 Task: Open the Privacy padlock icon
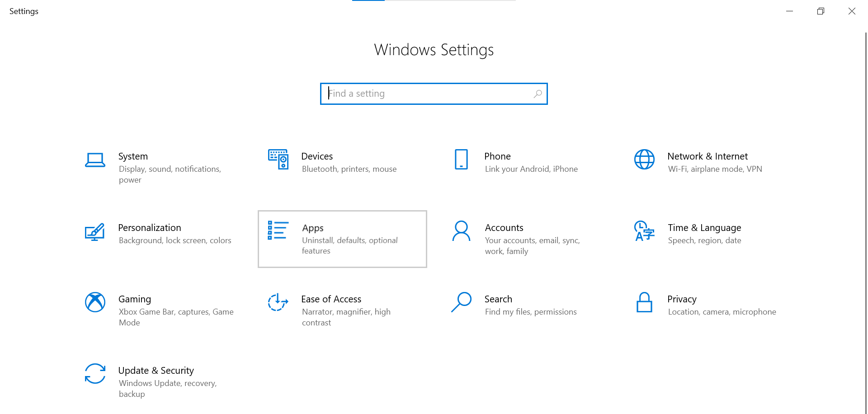[x=644, y=302]
